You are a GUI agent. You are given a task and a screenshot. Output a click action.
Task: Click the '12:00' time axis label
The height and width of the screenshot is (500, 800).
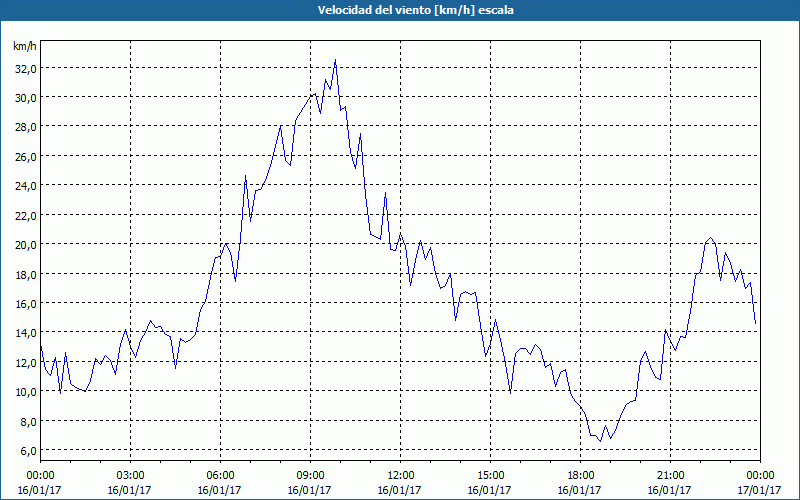400,476
